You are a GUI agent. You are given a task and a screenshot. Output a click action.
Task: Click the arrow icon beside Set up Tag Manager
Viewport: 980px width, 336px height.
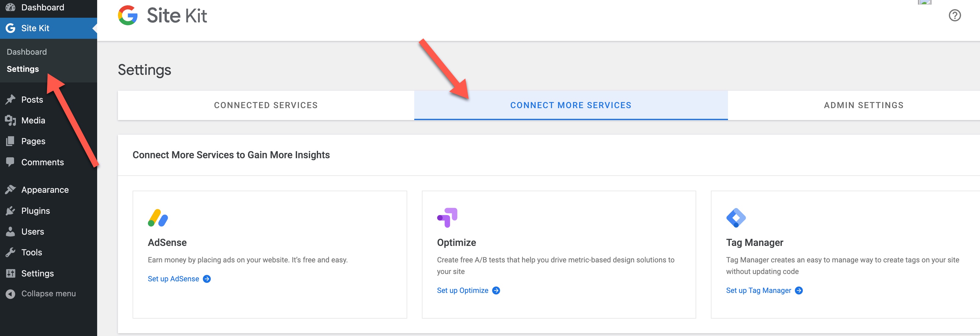point(799,291)
